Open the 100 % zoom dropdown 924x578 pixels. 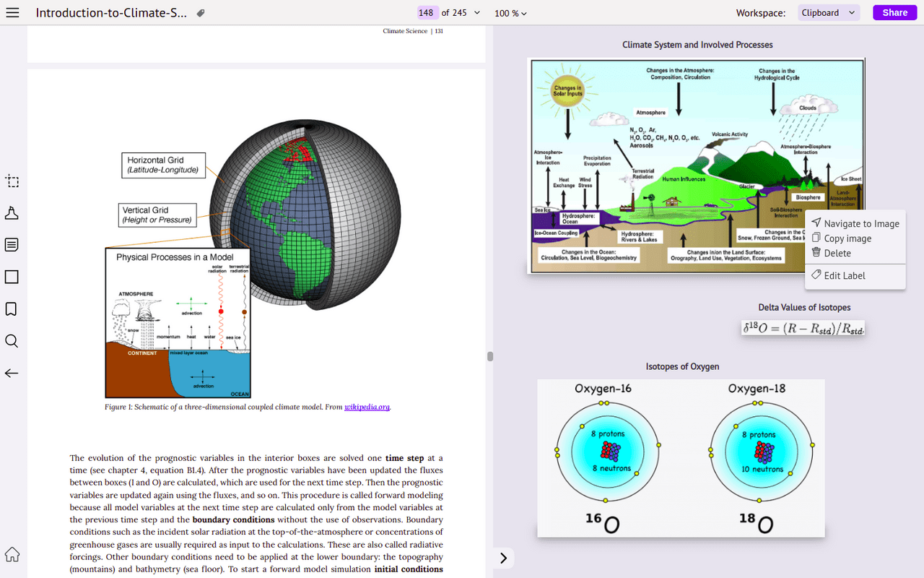(510, 13)
